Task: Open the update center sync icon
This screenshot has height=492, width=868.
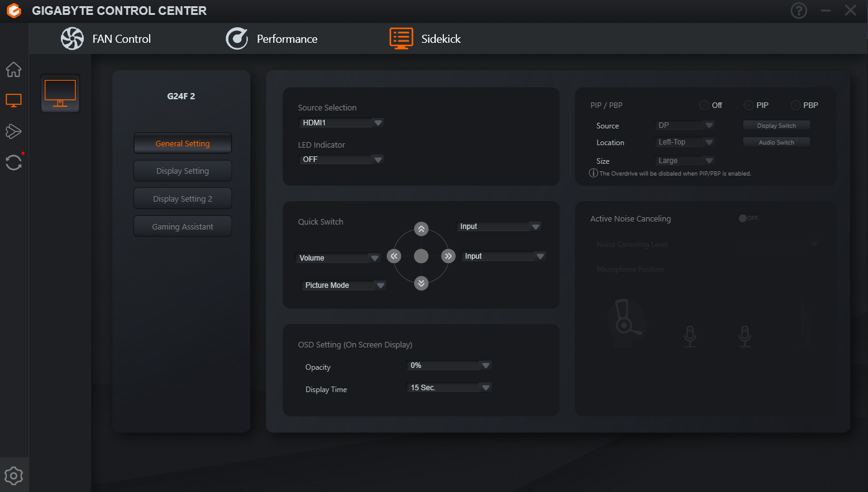Action: point(14,162)
